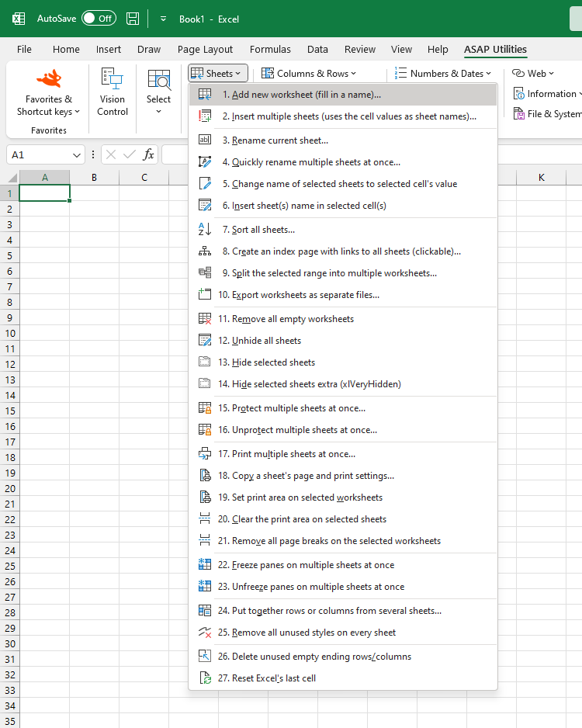
Task: Click the Sort all sheets A-Z icon
Action: 205,230
